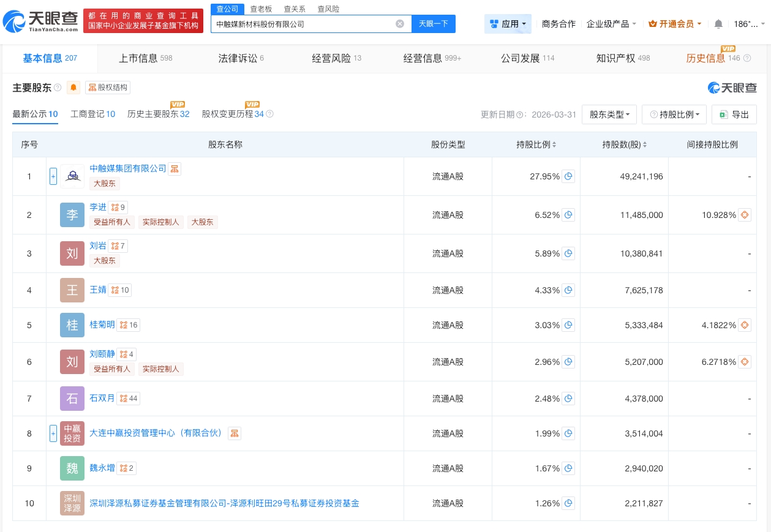
Task: Select the 查关系 search mode
Action: point(295,9)
